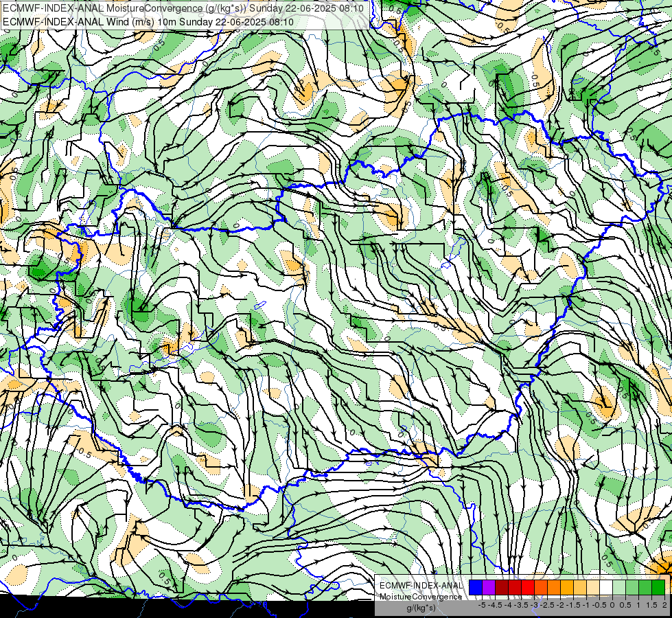672x618 pixels.
Task: Pick the light green swatch, 0.5 to 1
Action: coord(632,588)
